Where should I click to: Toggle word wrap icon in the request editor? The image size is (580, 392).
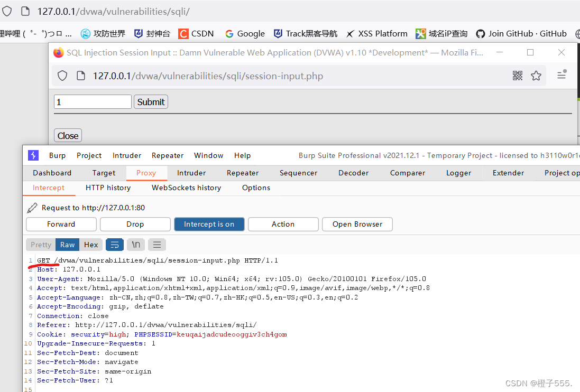click(x=115, y=245)
